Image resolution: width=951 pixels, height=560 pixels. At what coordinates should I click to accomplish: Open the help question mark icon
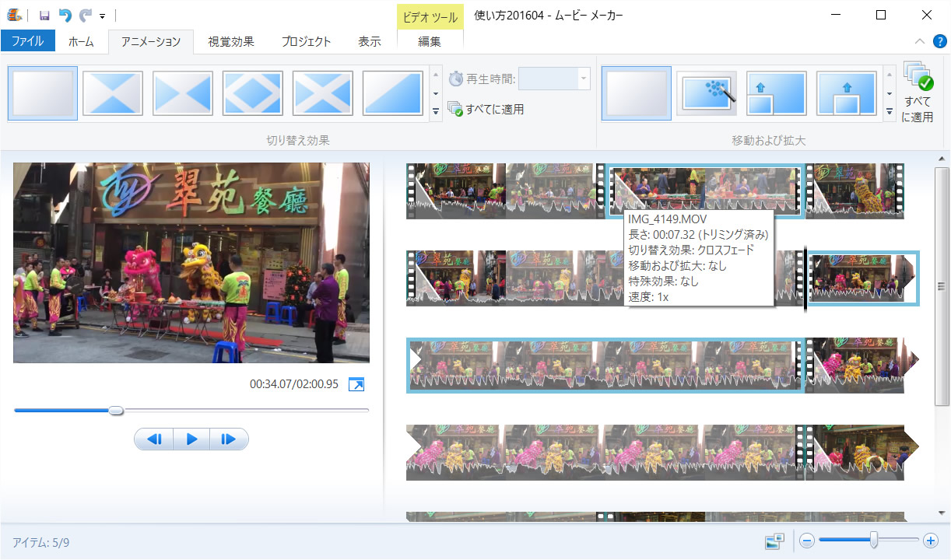pos(939,41)
